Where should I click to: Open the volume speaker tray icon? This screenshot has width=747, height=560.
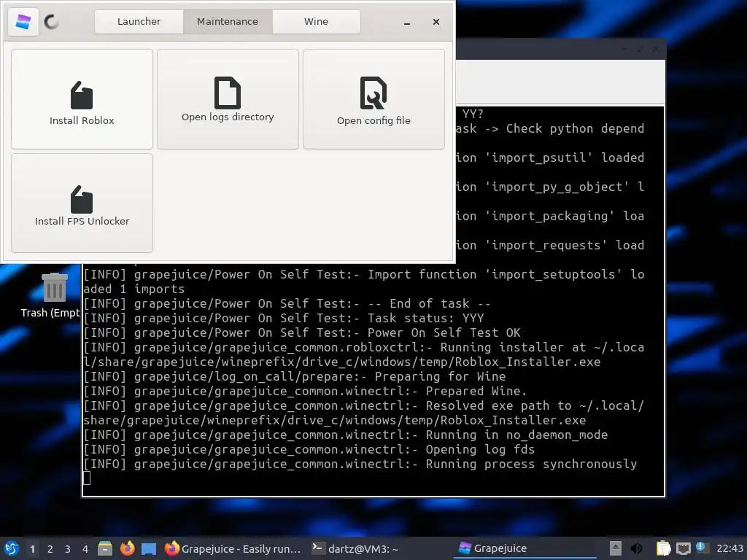click(636, 548)
